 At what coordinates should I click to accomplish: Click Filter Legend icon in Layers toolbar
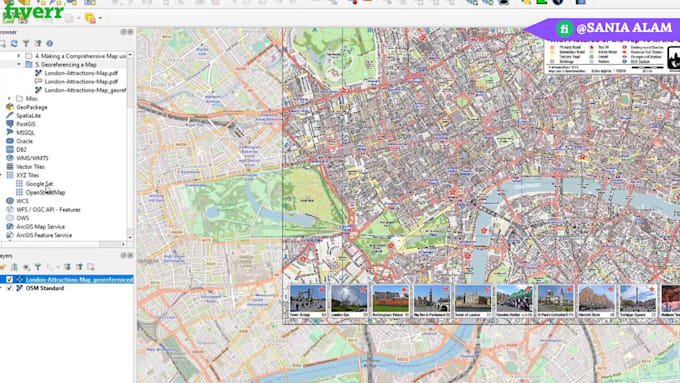pos(38,267)
